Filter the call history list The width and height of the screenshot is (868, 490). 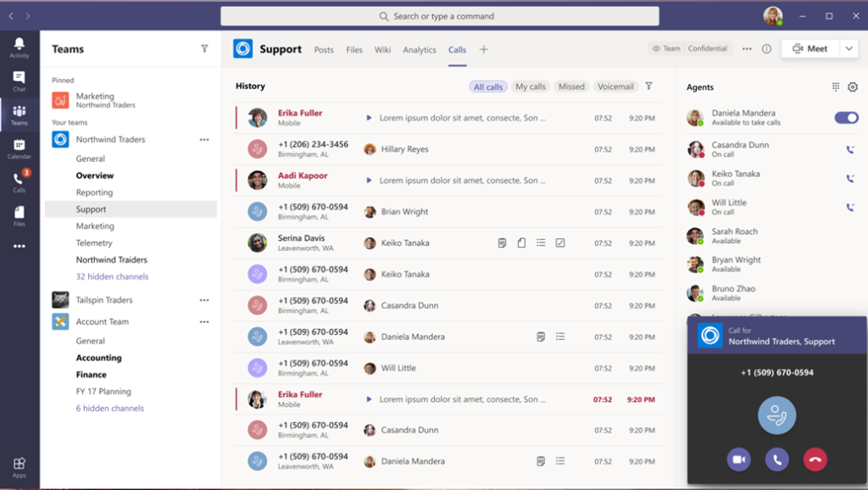tap(648, 86)
